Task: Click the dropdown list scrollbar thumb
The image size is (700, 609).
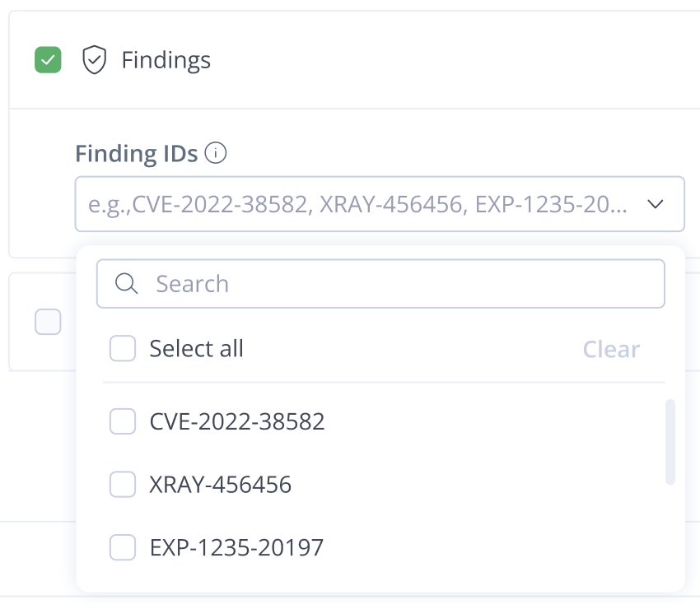Action: click(x=670, y=442)
